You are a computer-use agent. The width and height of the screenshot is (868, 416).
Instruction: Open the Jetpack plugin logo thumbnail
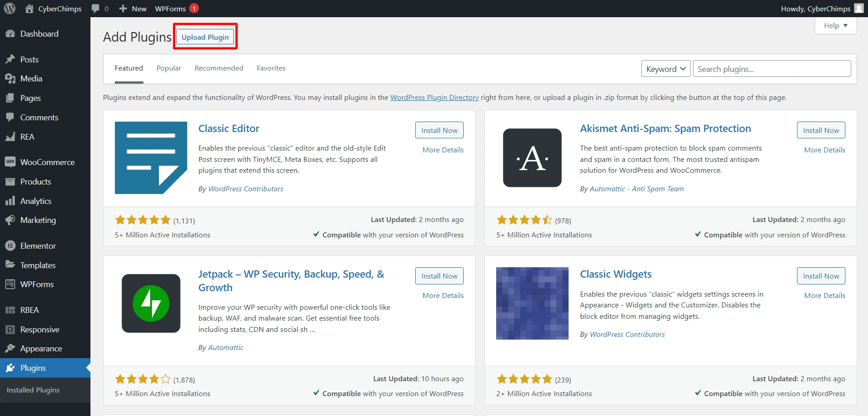(151, 303)
